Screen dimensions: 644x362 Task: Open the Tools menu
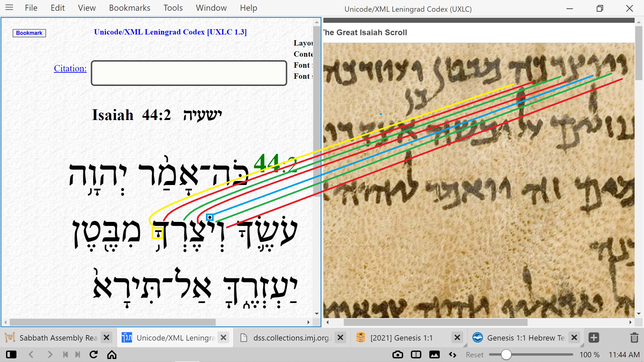pos(173,8)
